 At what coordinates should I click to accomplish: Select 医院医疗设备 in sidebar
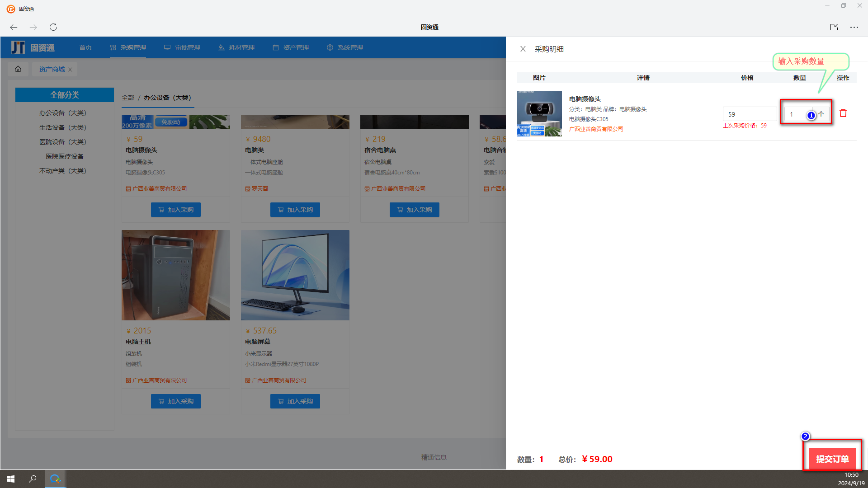(65, 156)
